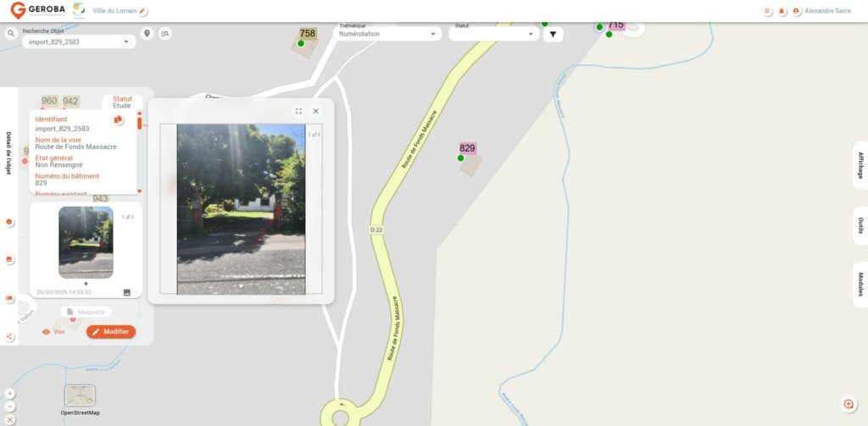
Task: Edit Ville du Lorrain with pencil icon
Action: point(143,11)
